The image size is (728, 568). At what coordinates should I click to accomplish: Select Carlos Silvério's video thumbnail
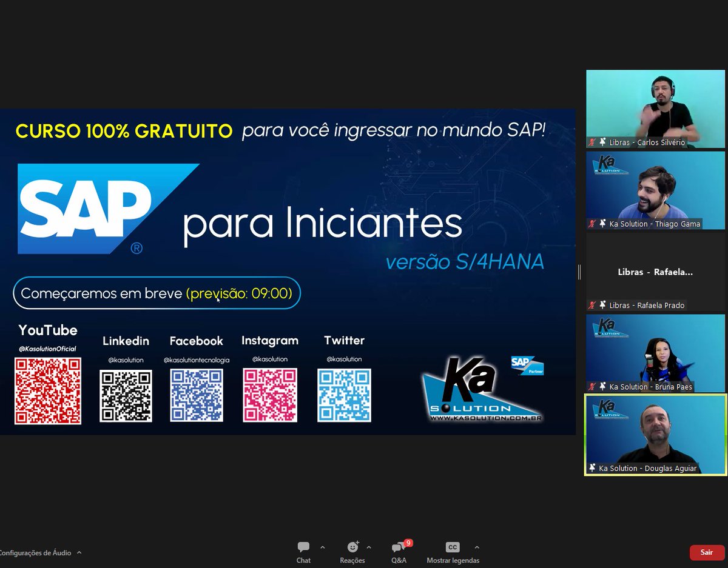tap(656, 109)
